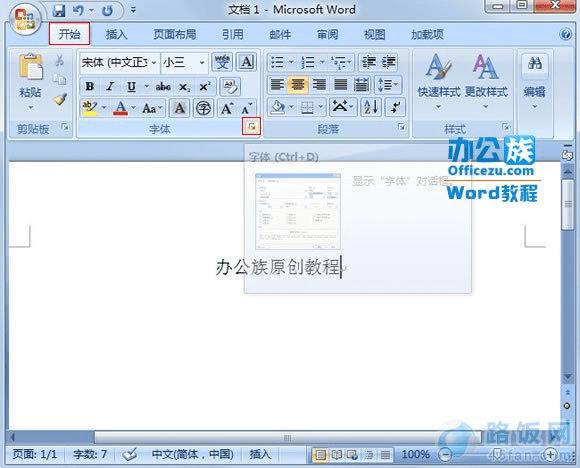Open Word Help question mark
The height and width of the screenshot is (468, 580).
(x=565, y=34)
